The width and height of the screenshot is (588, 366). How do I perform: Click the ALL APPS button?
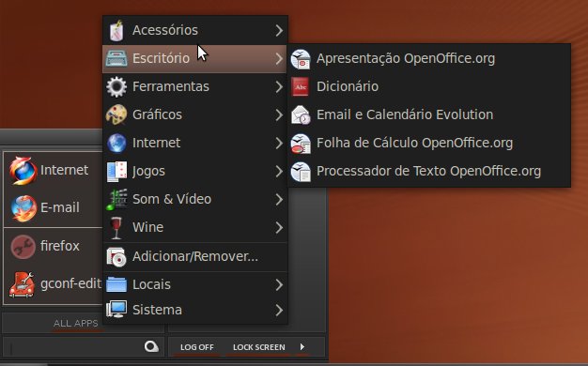tap(76, 323)
